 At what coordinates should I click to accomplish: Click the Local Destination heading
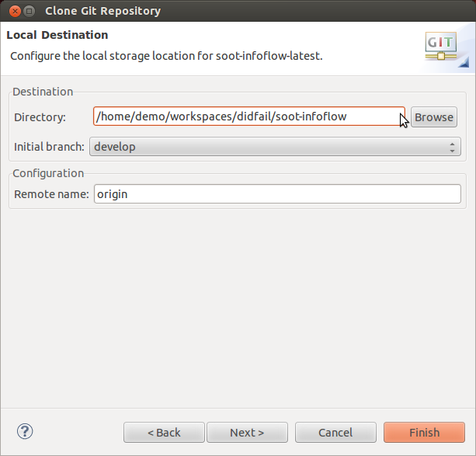click(x=57, y=35)
